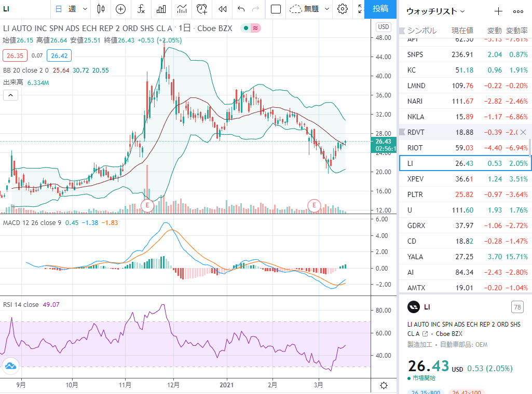Screen dimensions: 532x394
Task: Click the 投稿 publish button
Action: 380,9
